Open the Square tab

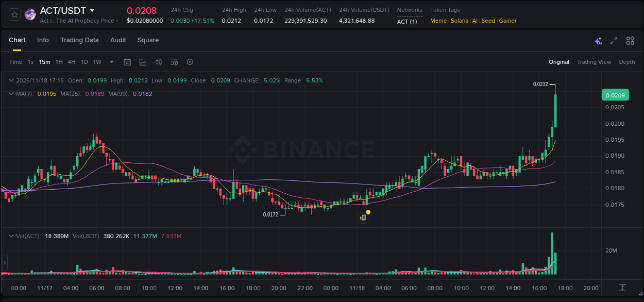coord(148,40)
